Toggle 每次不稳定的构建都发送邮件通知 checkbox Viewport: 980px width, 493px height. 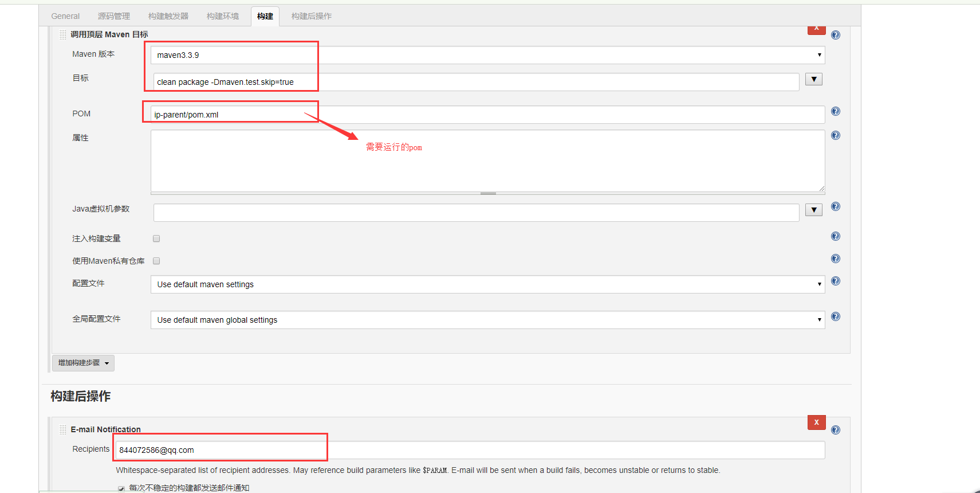tap(121, 489)
